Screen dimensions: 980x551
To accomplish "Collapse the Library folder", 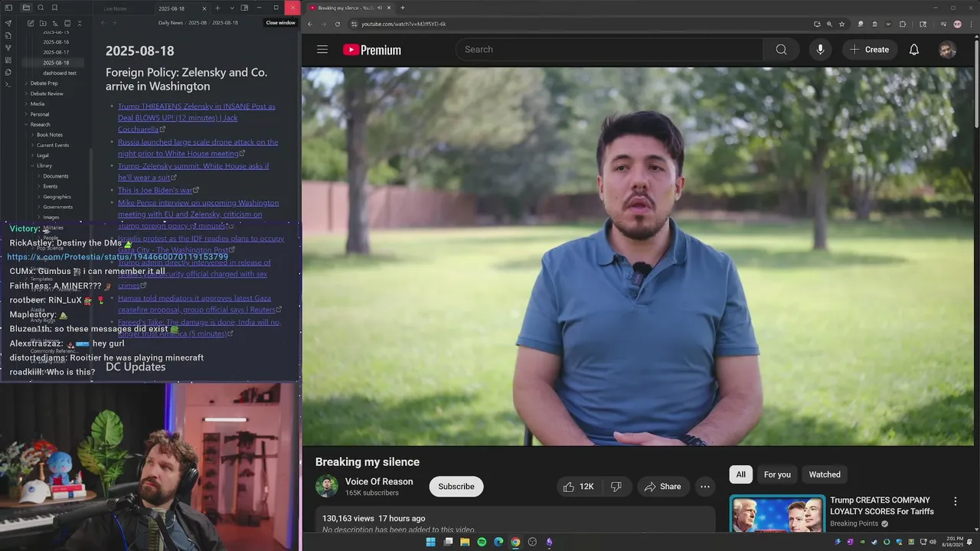I will coord(44,166).
